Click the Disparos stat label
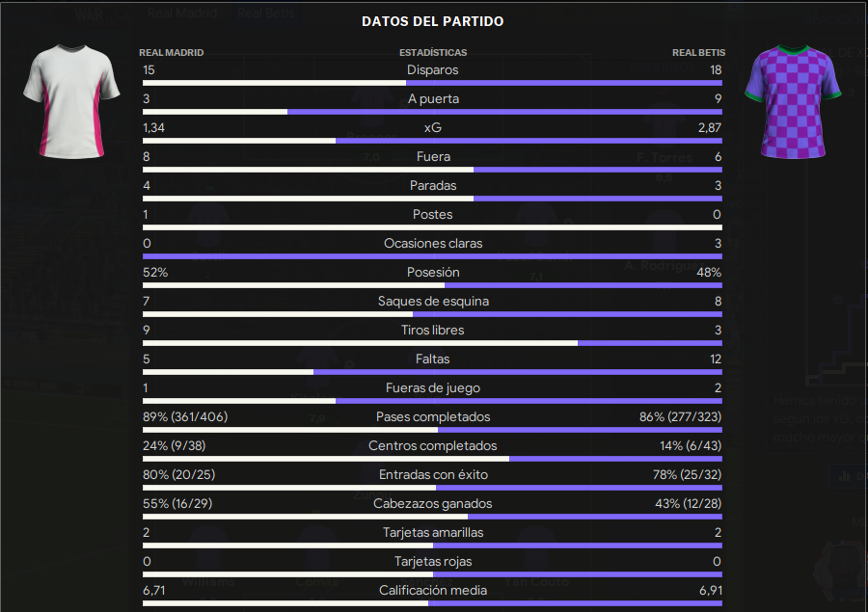 (x=432, y=70)
